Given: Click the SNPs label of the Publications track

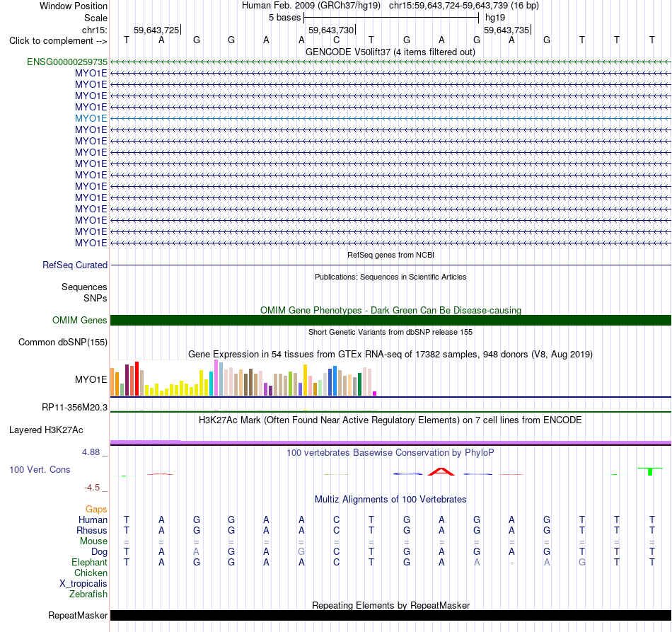Looking at the screenshot, I should [95, 298].
